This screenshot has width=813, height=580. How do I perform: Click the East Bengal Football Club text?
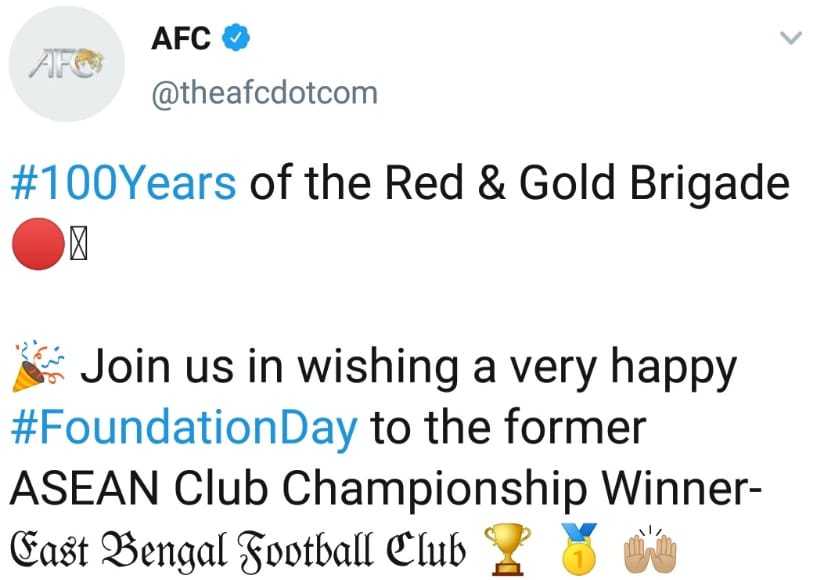click(x=237, y=550)
